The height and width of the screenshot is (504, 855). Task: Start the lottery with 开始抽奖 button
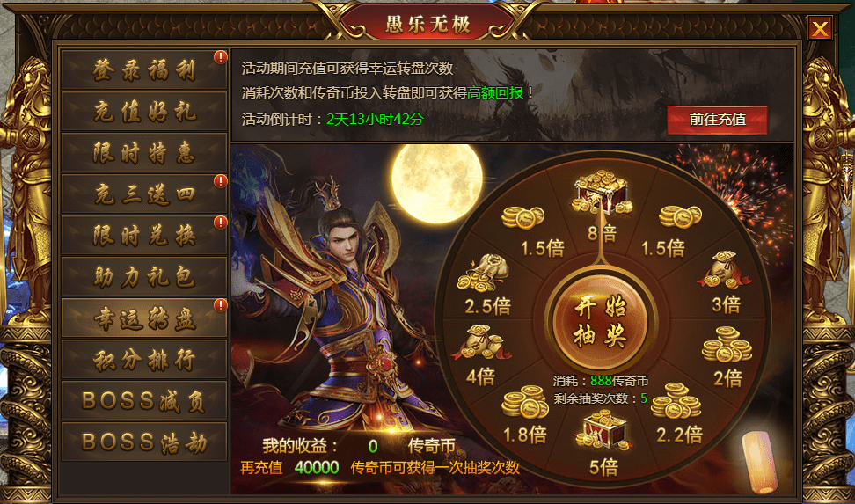(601, 322)
